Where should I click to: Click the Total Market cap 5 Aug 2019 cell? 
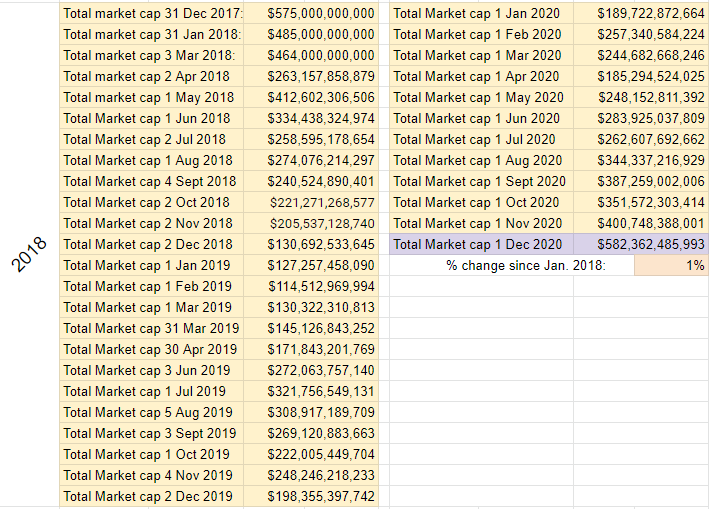[151, 412]
